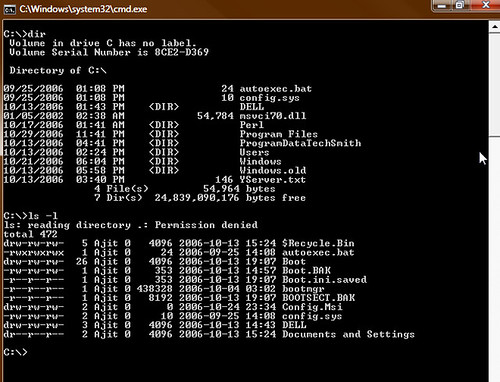Viewport: 500px width, 382px height.
Task: Click the Boot directory in ls listing
Action: click(294, 261)
